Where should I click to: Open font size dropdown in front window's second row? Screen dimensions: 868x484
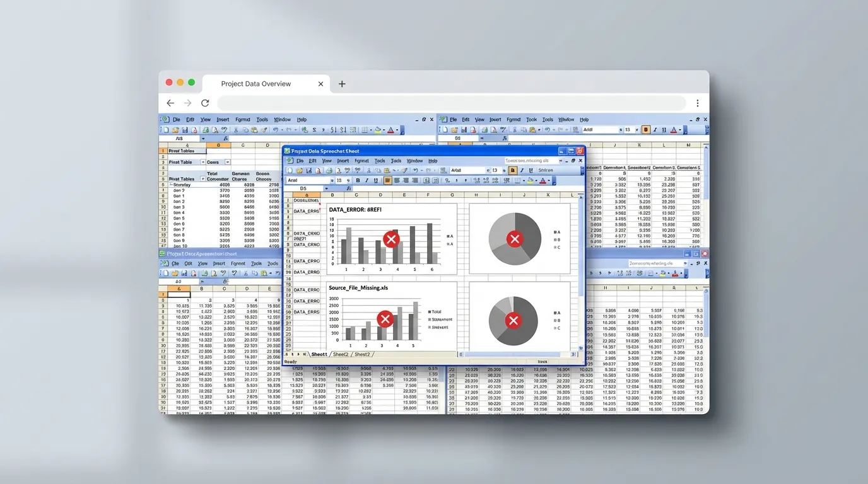click(348, 180)
